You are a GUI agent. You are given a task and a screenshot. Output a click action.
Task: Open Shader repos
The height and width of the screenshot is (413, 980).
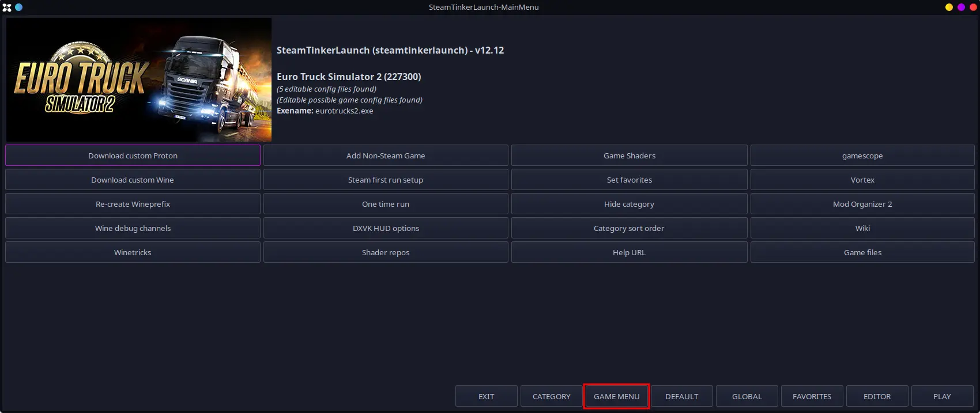386,252
